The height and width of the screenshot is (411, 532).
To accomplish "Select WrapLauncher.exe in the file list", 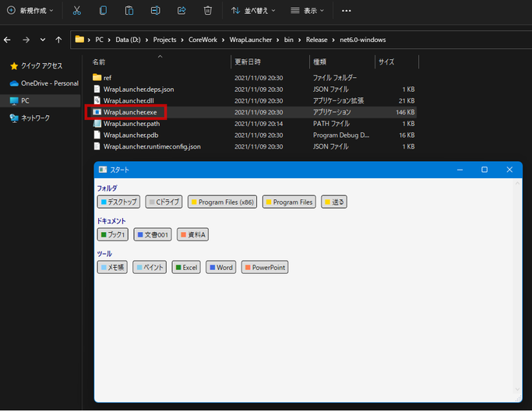I will (x=129, y=112).
